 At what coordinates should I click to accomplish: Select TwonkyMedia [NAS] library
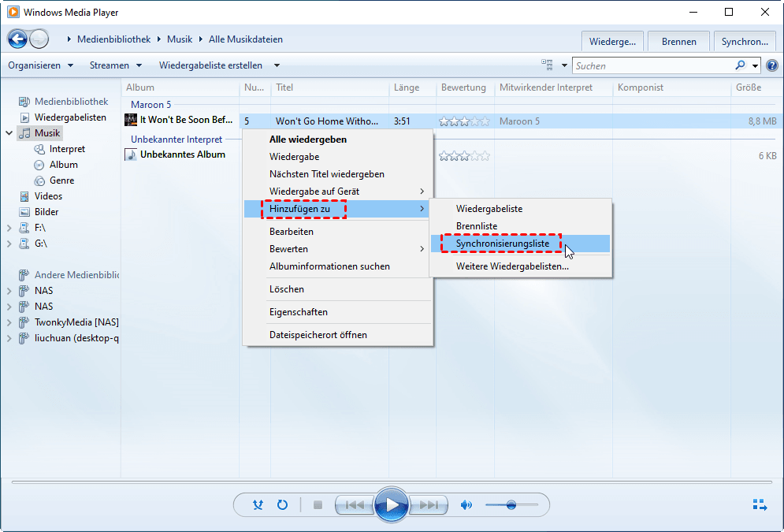tap(76, 322)
